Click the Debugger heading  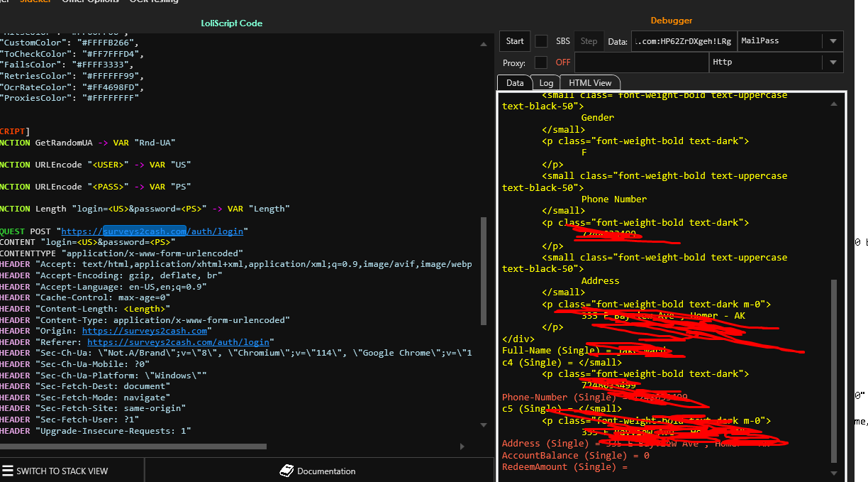(671, 21)
